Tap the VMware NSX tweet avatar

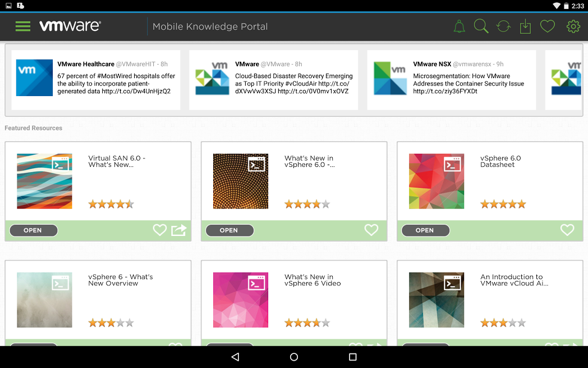390,78
